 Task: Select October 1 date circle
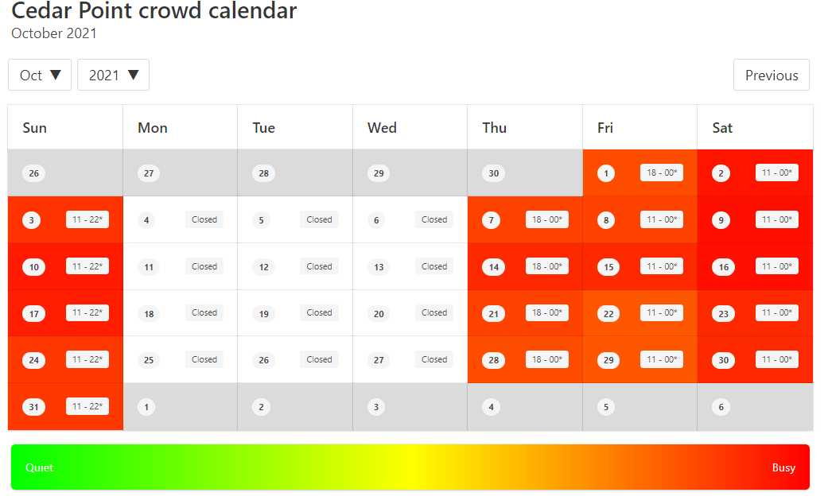pyautogui.click(x=605, y=173)
